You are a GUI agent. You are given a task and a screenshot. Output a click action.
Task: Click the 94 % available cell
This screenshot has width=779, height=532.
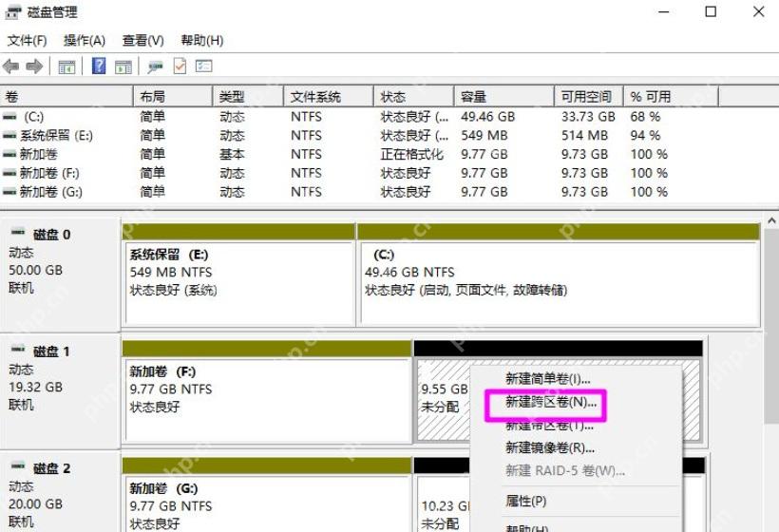pos(645,136)
